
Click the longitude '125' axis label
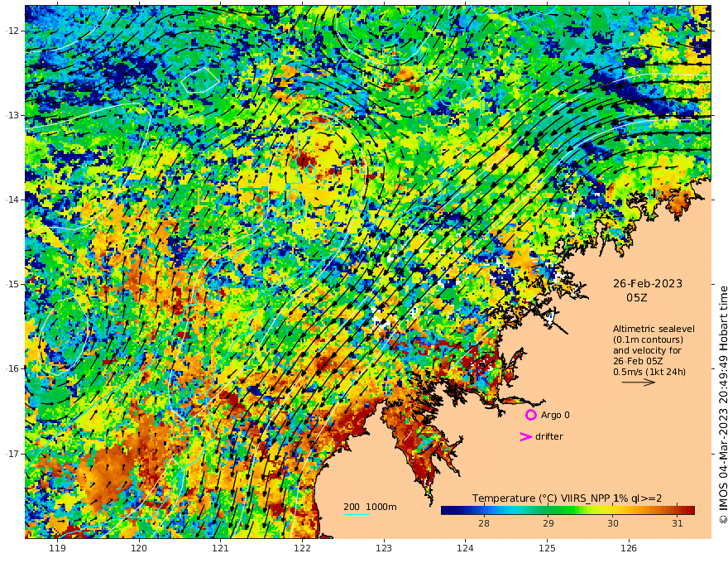coord(548,549)
